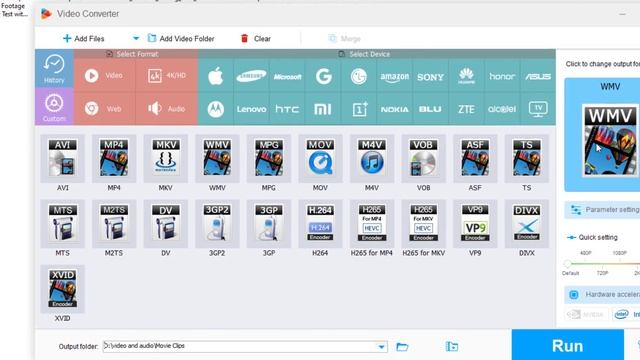The width and height of the screenshot is (640, 360).
Task: Switch to the Custom tab
Action: (x=54, y=107)
